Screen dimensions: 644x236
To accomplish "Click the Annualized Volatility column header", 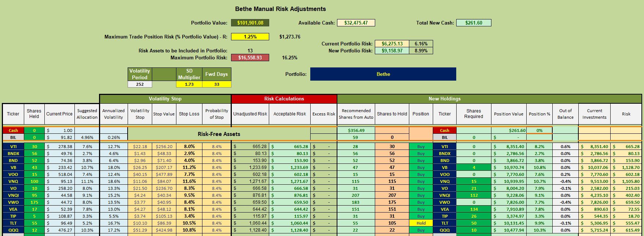I will pyautogui.click(x=114, y=114).
